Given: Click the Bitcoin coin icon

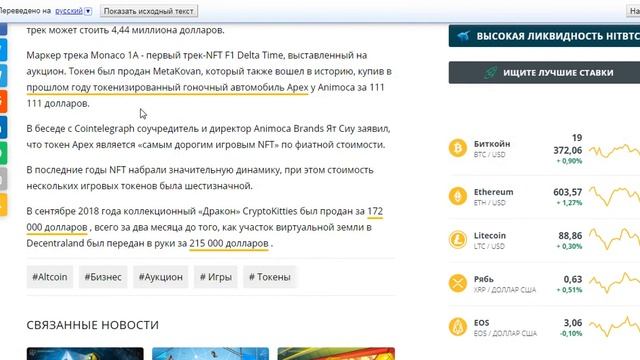Looking at the screenshot, I should (x=458, y=148).
